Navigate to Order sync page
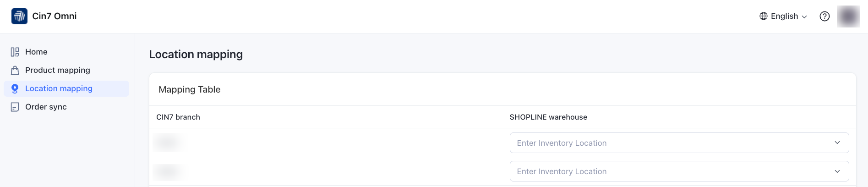This screenshot has height=187, width=868. [46, 107]
